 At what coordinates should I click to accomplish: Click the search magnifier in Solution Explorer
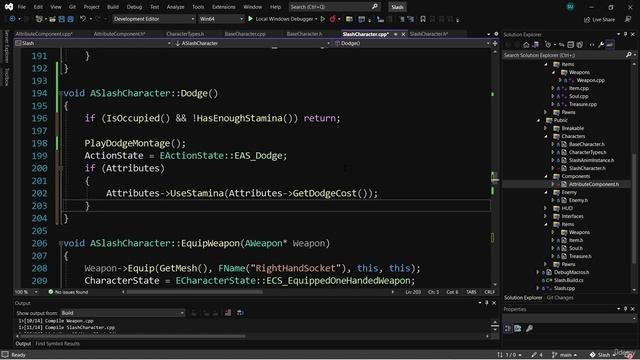point(629,55)
